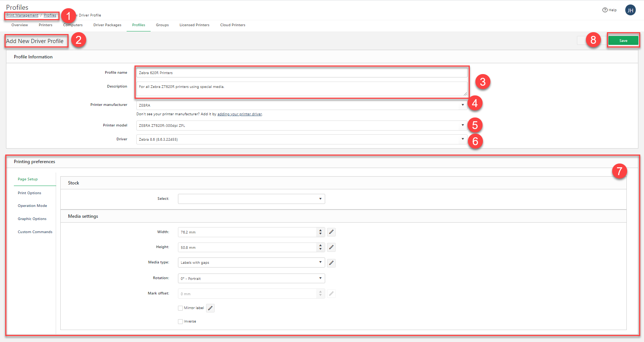Tick the Inverse checkbox
The width and height of the screenshot is (644, 342).
point(181,321)
